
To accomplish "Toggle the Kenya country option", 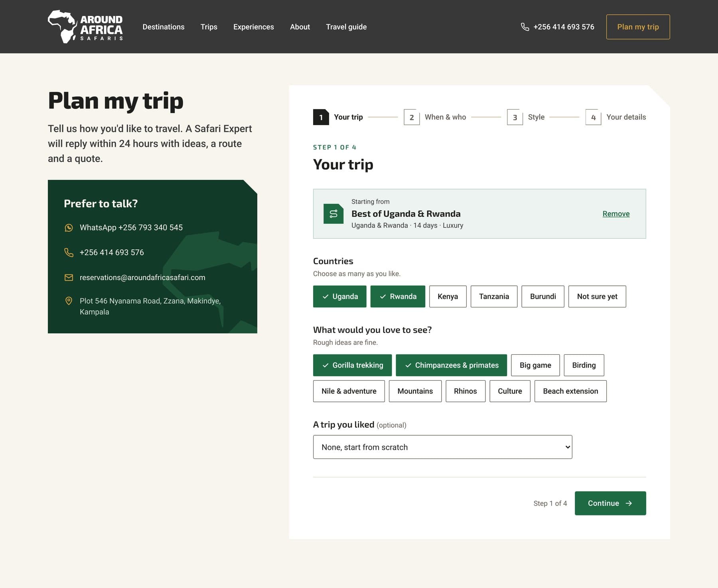I will [x=448, y=296].
